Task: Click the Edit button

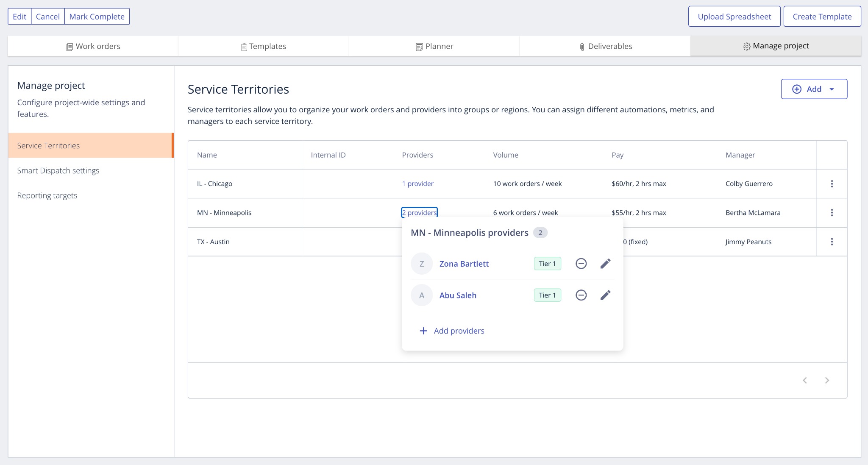Action: coord(19,17)
